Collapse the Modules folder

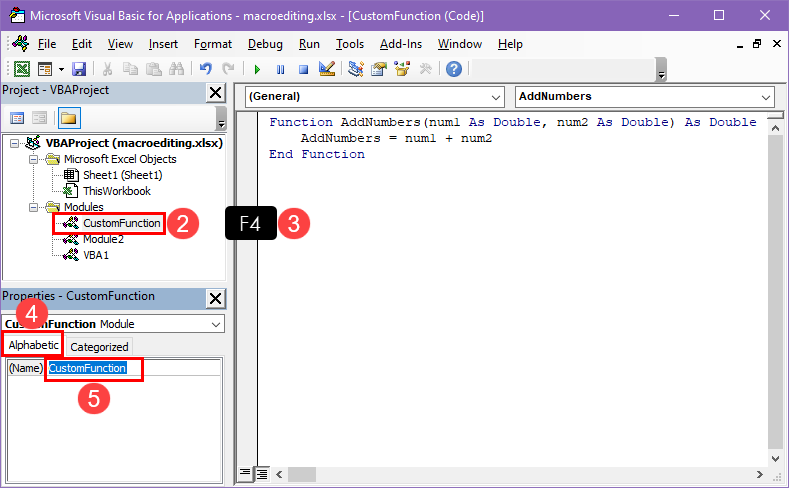click(33, 207)
